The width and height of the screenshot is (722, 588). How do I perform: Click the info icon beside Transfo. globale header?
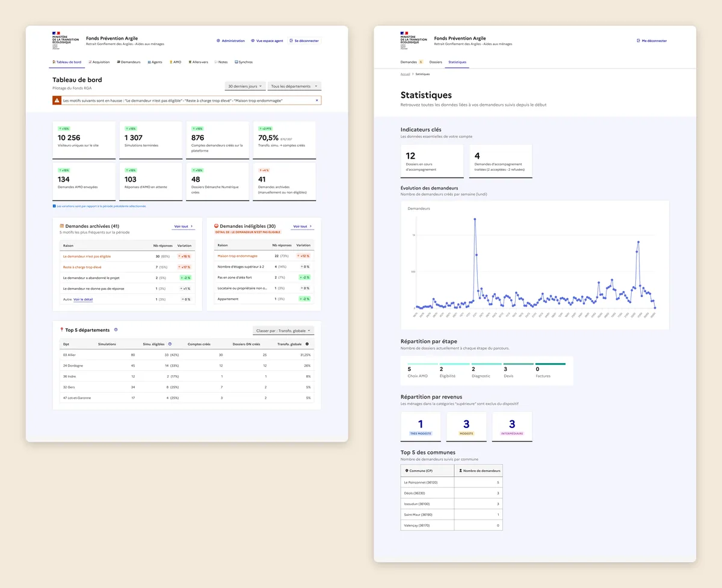tap(307, 344)
